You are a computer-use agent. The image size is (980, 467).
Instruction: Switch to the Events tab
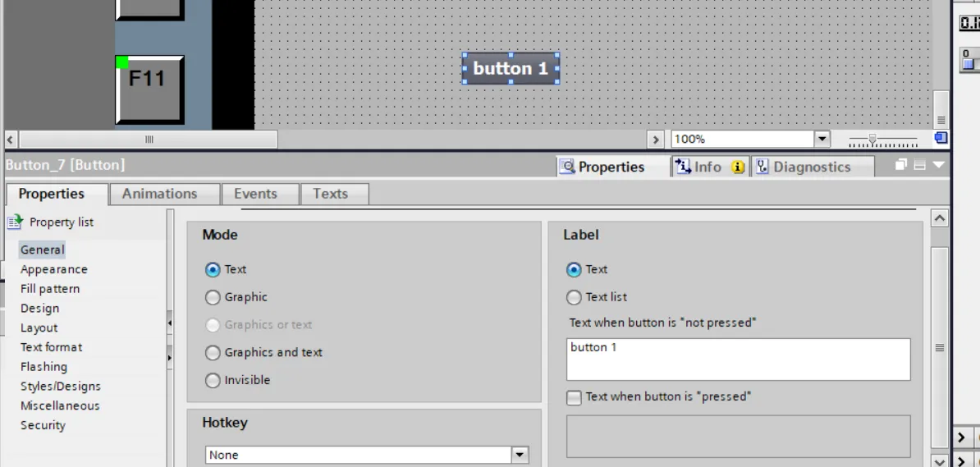(x=261, y=194)
